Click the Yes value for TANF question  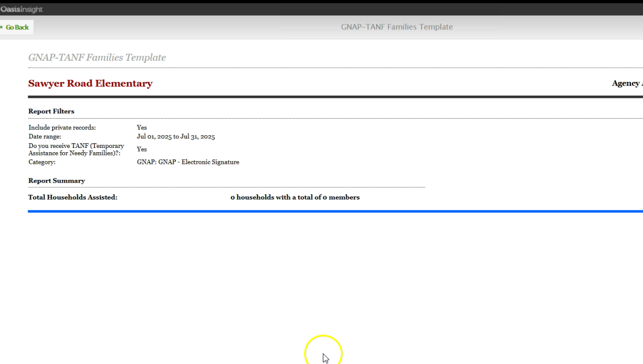142,150
